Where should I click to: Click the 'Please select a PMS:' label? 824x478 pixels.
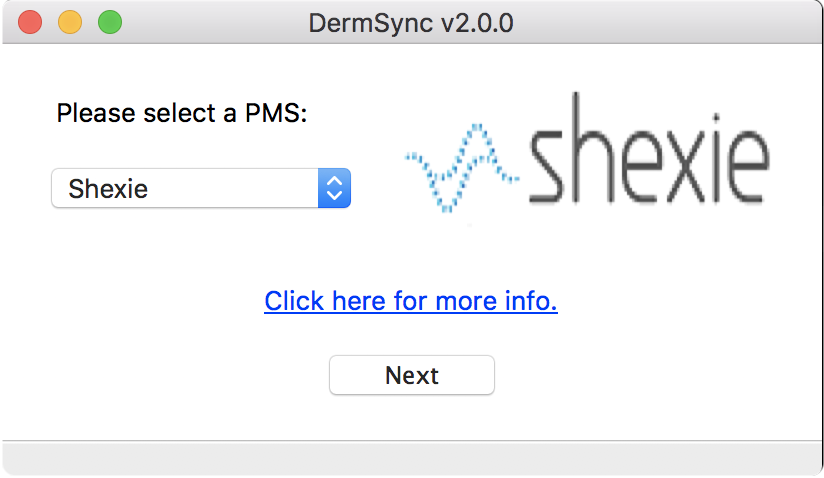click(x=182, y=113)
